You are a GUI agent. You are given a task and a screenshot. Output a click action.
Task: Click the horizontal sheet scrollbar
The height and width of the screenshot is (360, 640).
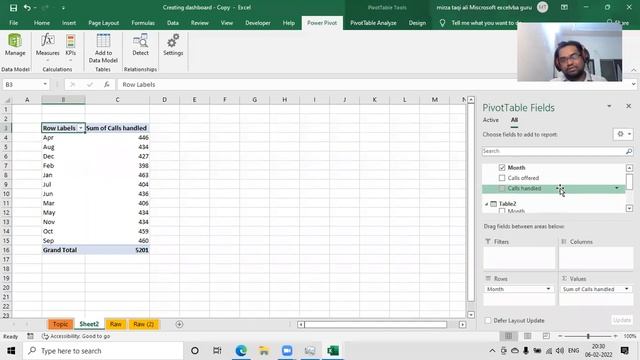click(x=376, y=324)
